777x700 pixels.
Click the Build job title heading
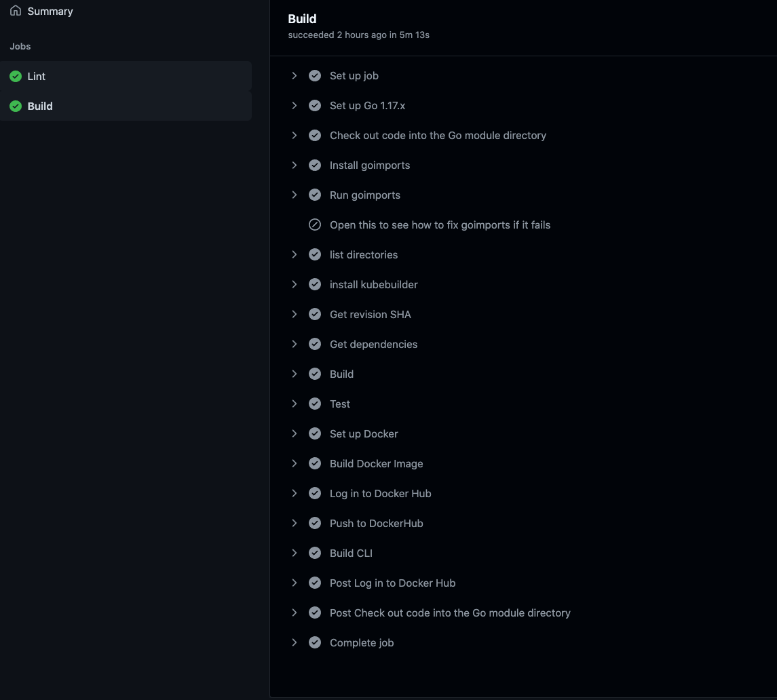pos(302,18)
